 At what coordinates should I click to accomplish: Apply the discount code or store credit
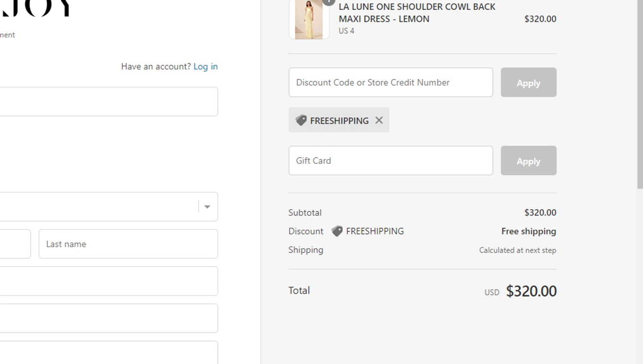[528, 82]
